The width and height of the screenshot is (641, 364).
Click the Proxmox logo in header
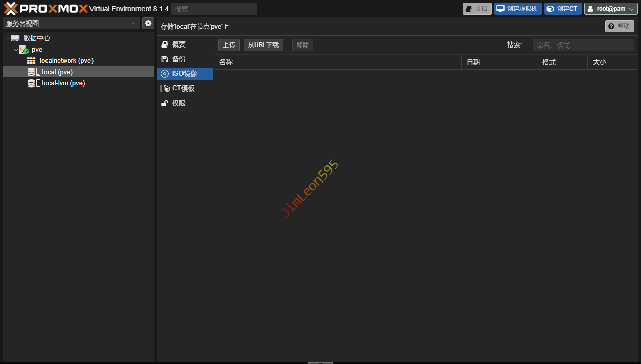tap(45, 8)
